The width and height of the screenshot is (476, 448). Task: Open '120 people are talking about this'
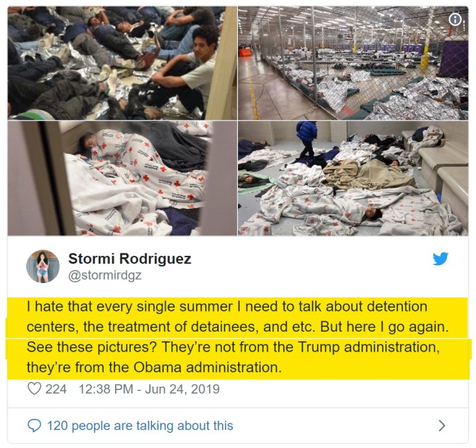coord(140,426)
